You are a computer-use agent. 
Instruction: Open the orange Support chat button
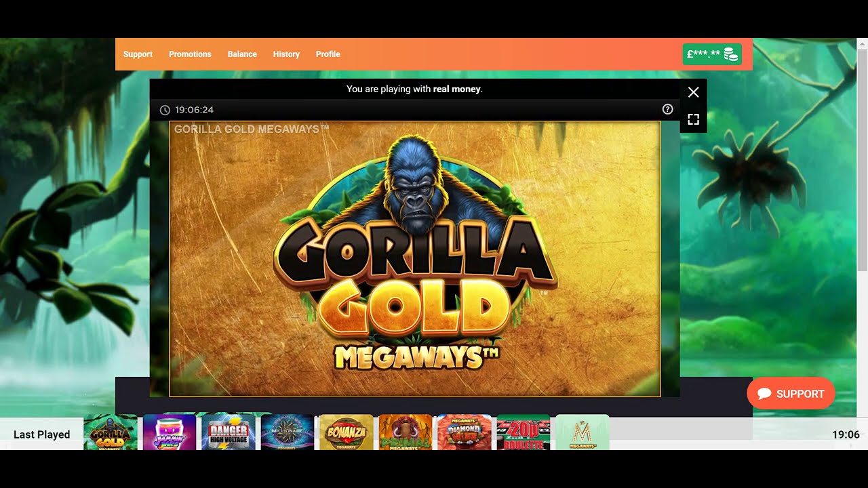pyautogui.click(x=791, y=394)
